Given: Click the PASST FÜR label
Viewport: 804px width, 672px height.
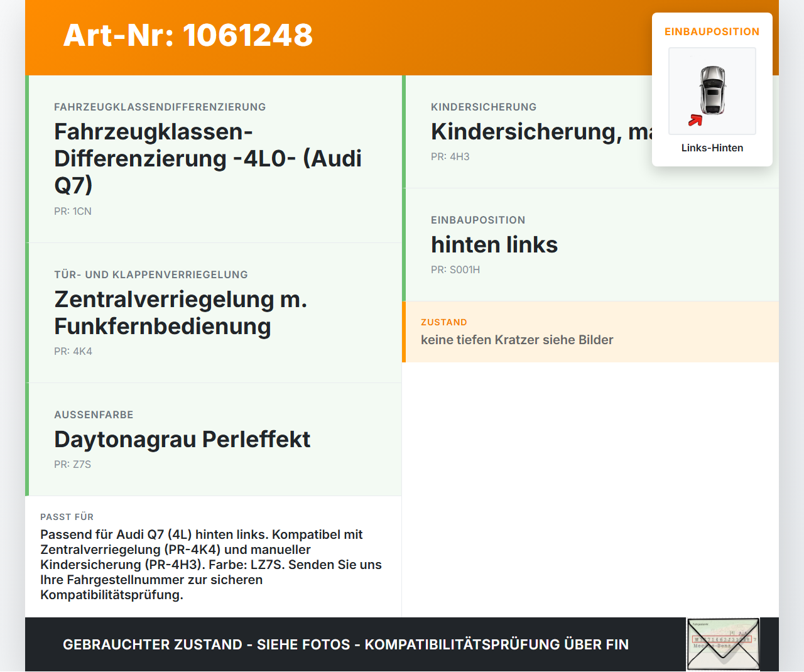Looking at the screenshot, I should pyautogui.click(x=67, y=517).
